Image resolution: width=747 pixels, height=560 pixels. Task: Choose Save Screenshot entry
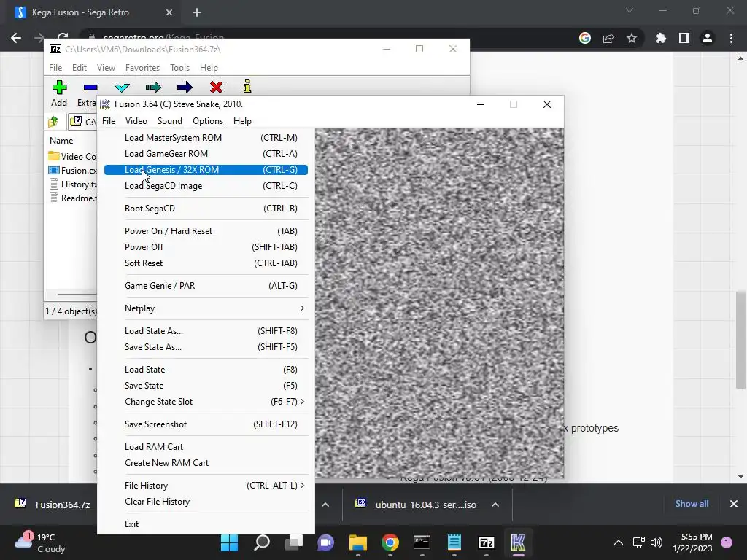pos(206,424)
